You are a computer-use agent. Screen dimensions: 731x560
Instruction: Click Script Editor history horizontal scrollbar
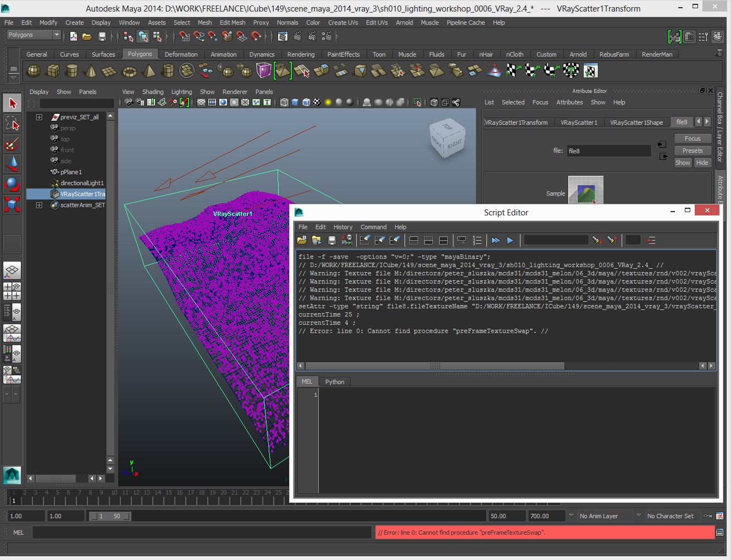[x=435, y=366]
